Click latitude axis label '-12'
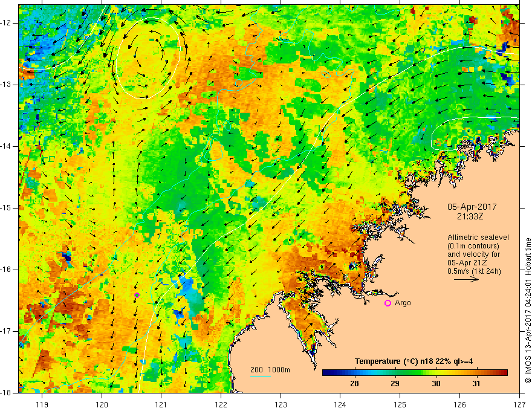This screenshot has width=532, height=411. (x=7, y=23)
